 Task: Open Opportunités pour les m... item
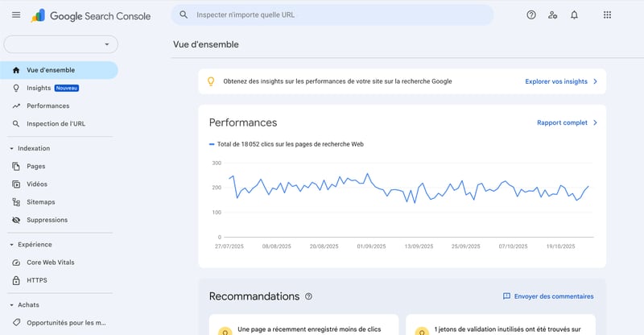click(x=59, y=323)
